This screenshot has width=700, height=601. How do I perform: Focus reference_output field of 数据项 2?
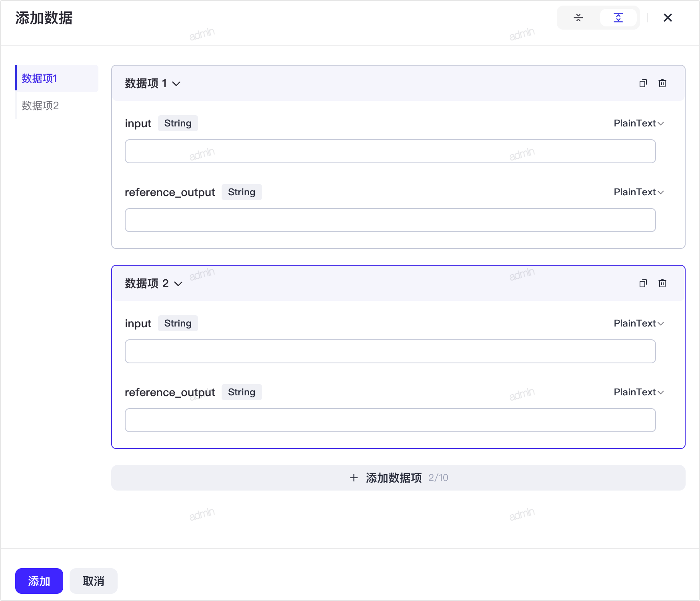coord(390,420)
